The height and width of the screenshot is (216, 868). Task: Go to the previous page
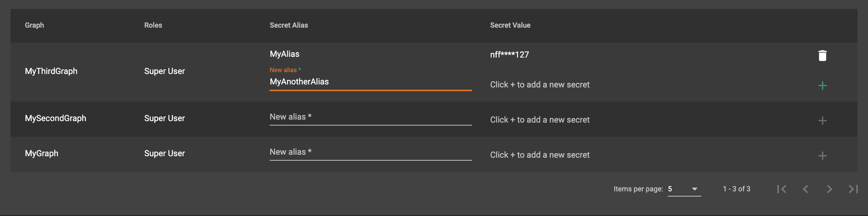806,189
